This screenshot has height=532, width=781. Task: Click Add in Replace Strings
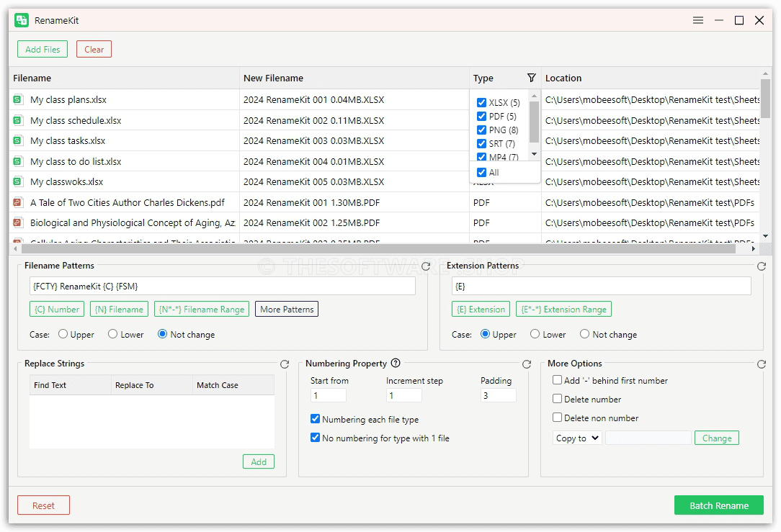(x=259, y=462)
